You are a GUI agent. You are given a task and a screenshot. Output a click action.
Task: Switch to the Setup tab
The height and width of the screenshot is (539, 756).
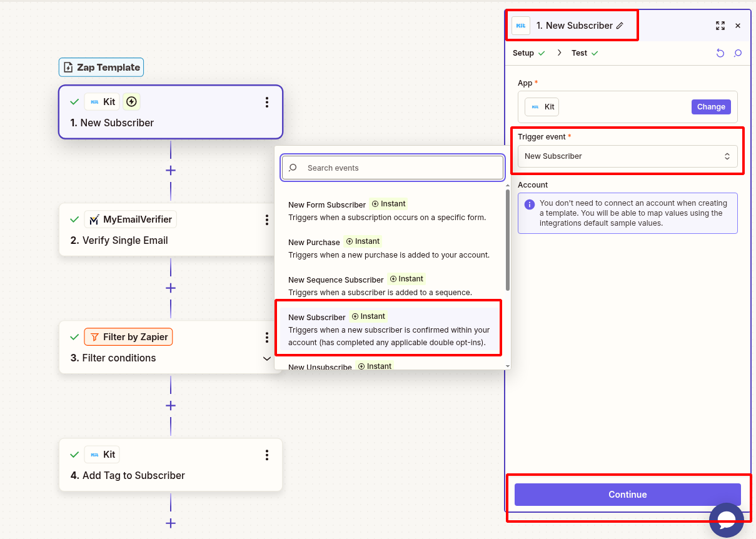point(524,53)
